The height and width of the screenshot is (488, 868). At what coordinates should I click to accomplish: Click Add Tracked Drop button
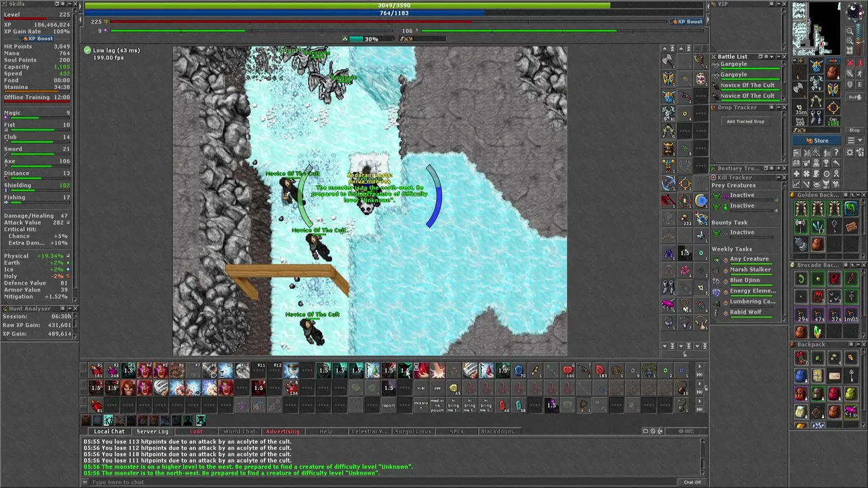pos(745,121)
